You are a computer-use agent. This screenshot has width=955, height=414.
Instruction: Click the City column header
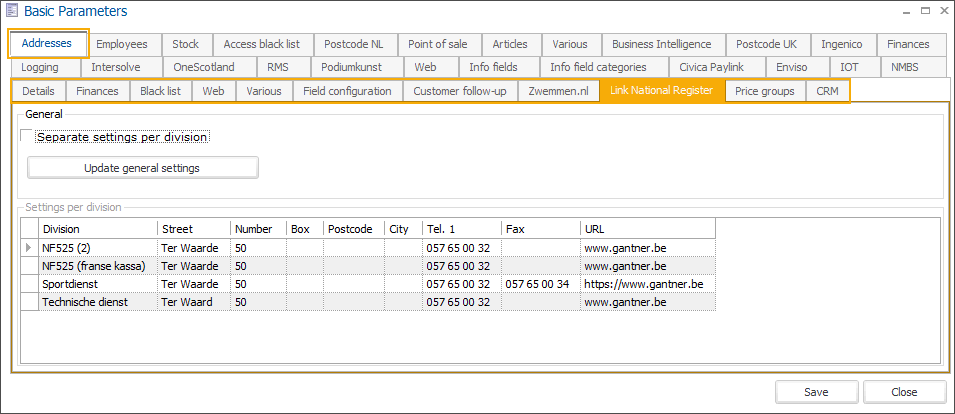tap(403, 229)
